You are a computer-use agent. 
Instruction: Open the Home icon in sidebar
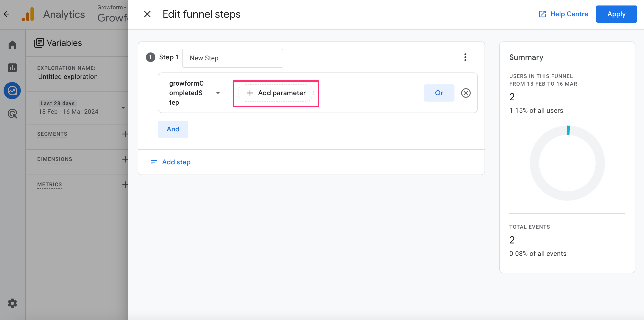[12, 45]
